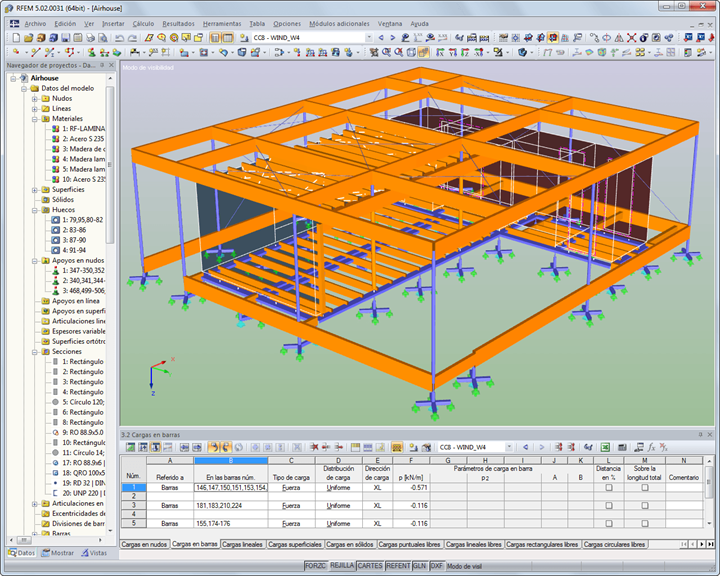
Task: Check row 1 Sobre la longitud total checkbox
Action: click(x=645, y=487)
